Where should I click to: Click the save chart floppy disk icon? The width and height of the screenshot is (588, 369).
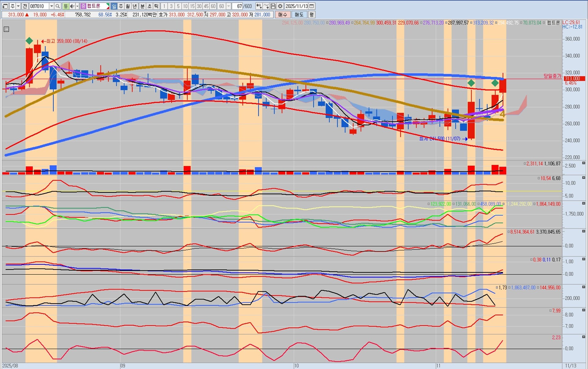pyautogui.click(x=273, y=6)
